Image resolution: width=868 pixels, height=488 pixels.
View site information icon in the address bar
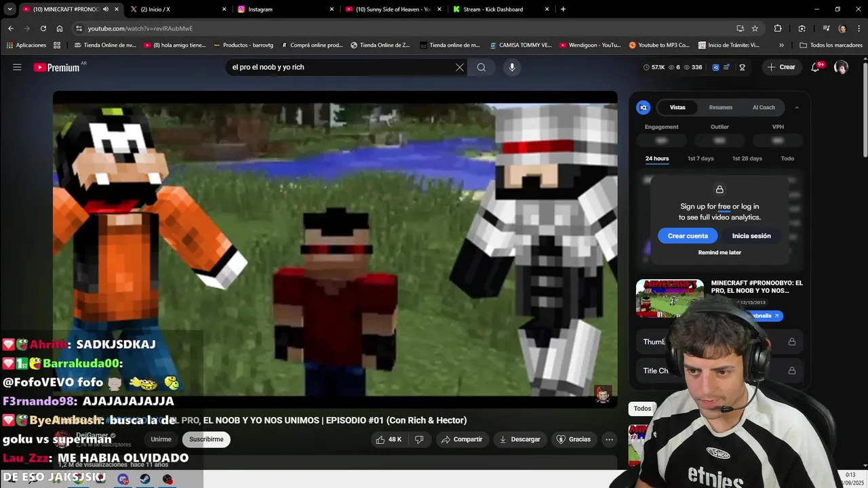(79, 28)
